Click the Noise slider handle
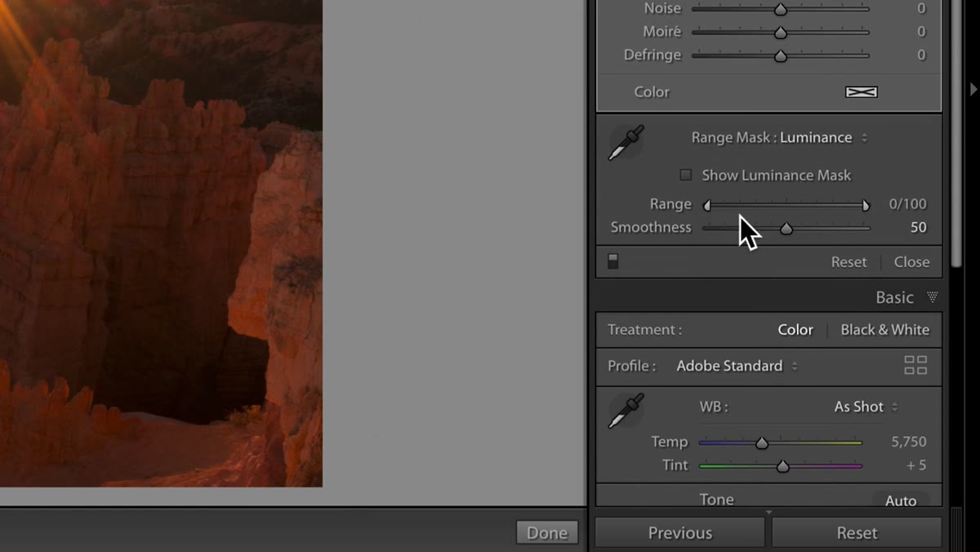Screen dimensions: 980x552 [781, 9]
